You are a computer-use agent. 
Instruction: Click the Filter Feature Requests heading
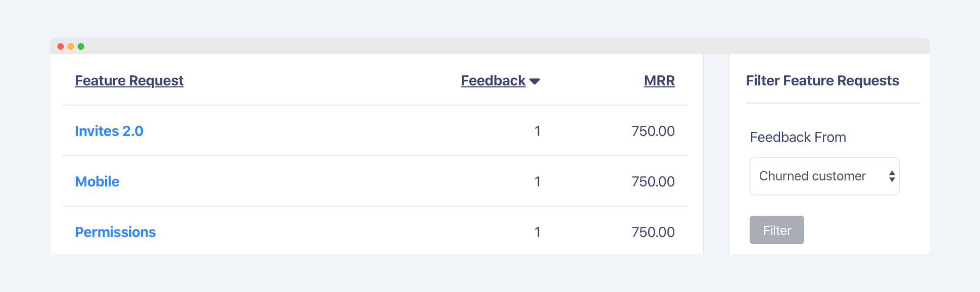click(822, 81)
